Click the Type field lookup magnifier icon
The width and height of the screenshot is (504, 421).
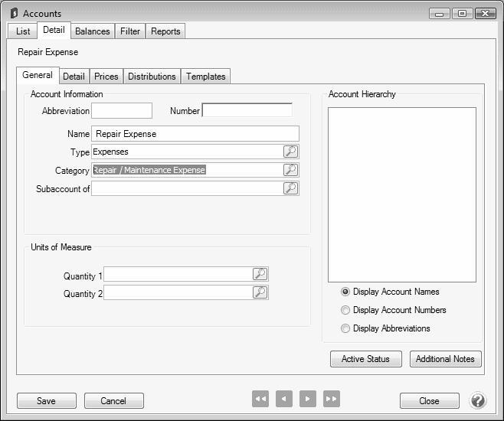(x=290, y=152)
